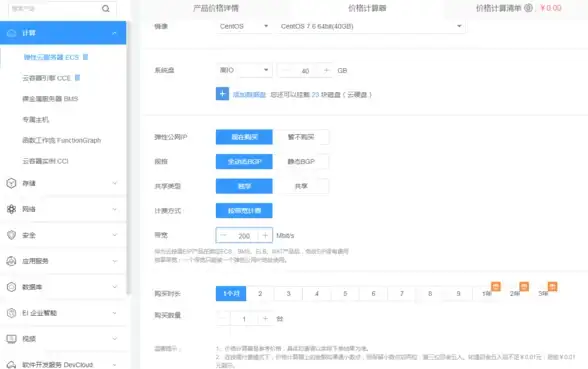Select 3年 purchase duration
The height and width of the screenshot is (369, 588).
543,294
